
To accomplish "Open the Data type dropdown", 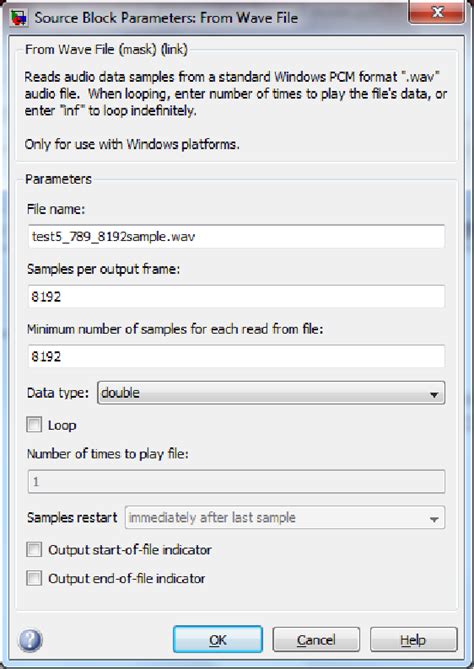I will coord(271,393).
